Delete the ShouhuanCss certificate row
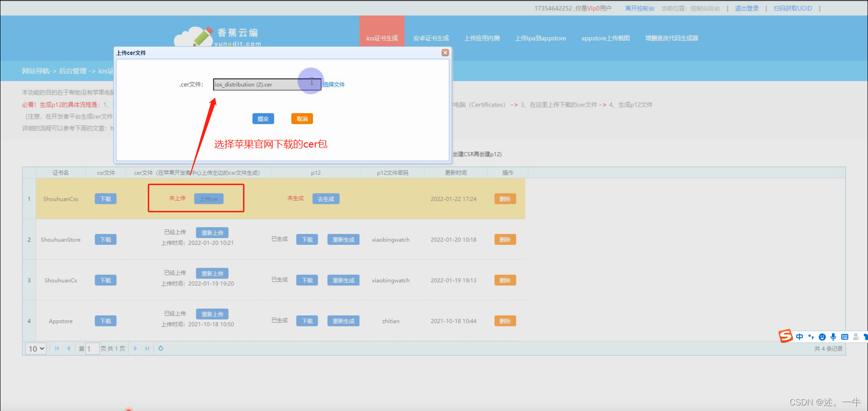This screenshot has width=868, height=411. 505,199
